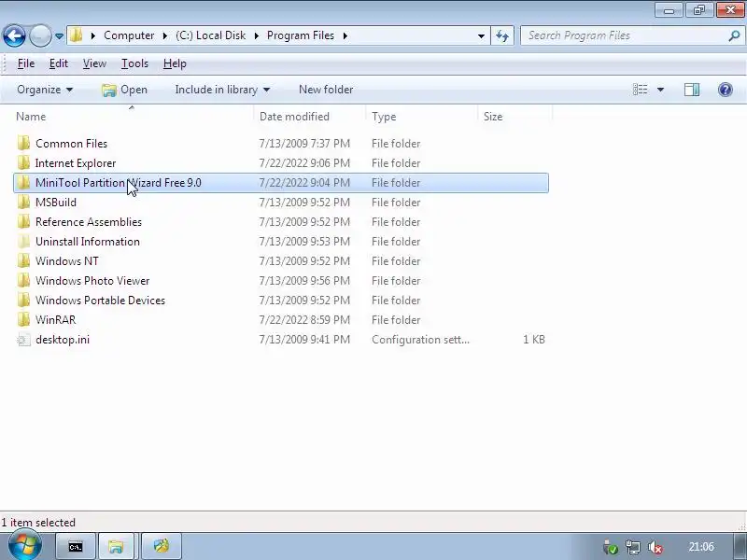747x560 pixels.
Task: Click MiniTool Partition Wizard folder icon
Action: pos(23,182)
